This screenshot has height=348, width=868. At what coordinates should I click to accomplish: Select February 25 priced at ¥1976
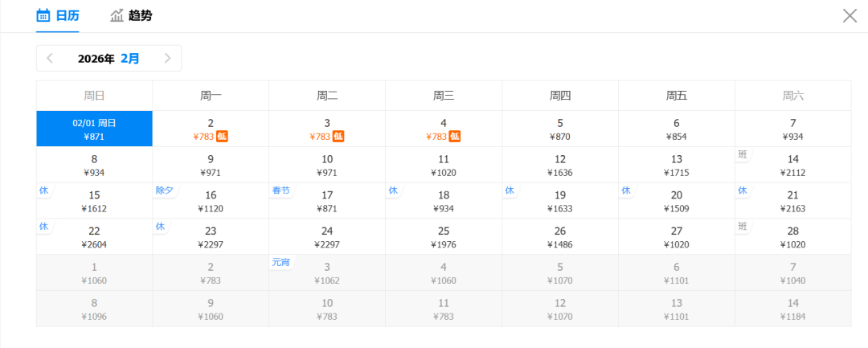click(444, 237)
